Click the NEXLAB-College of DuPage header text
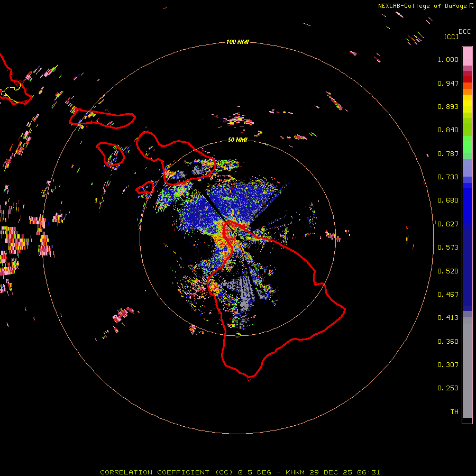This screenshot has width=476, height=476. pyautogui.click(x=425, y=6)
